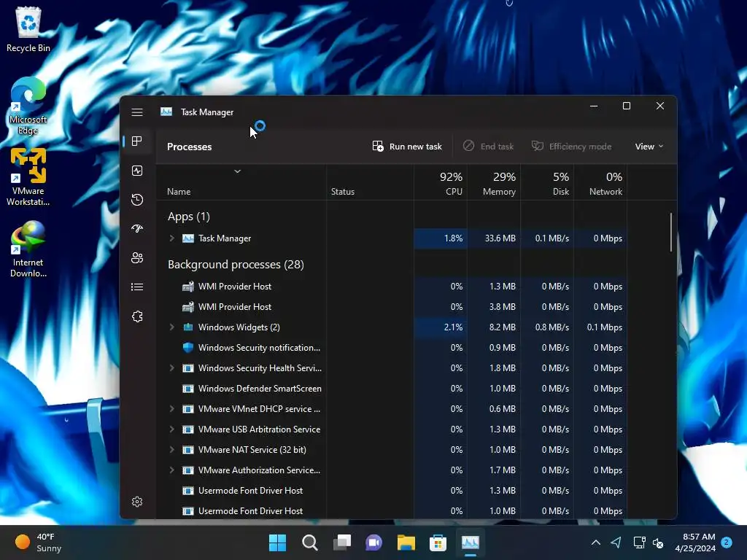Screen dimensions: 747x560
Task: Open the Windows Start menu
Action: [x=277, y=542]
